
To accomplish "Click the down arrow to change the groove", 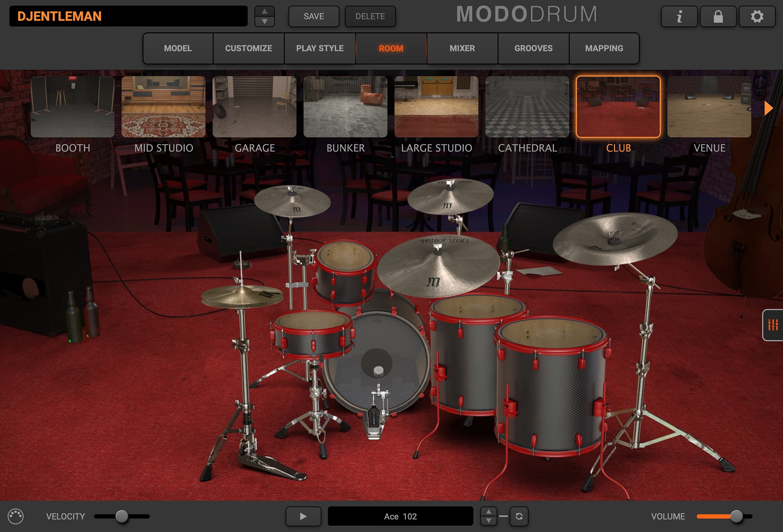I will point(489,521).
